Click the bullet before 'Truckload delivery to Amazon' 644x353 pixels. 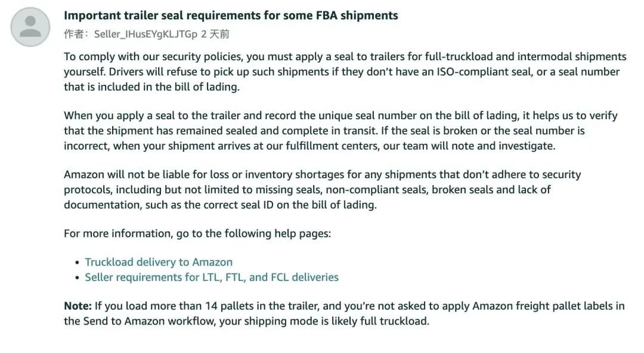click(x=77, y=262)
